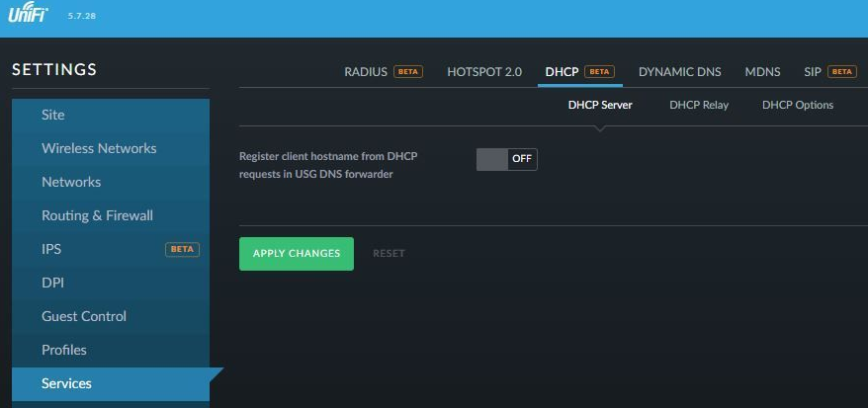Go to the MDNS tab
The height and width of the screenshot is (408, 868).
(x=762, y=72)
